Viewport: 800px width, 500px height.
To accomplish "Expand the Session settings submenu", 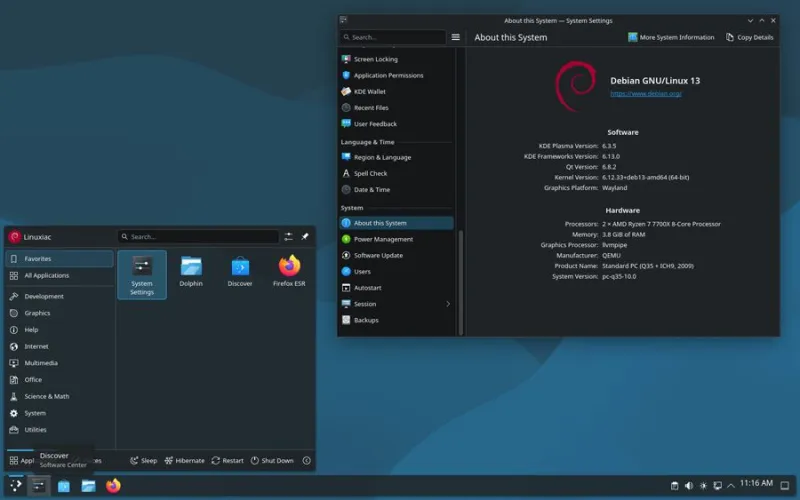I will coord(447,304).
